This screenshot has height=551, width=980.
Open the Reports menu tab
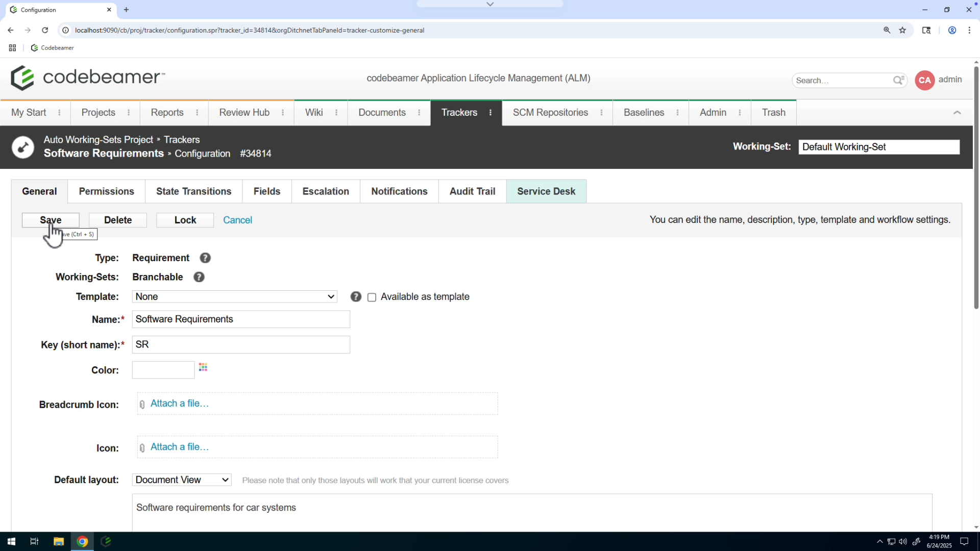pos(167,113)
